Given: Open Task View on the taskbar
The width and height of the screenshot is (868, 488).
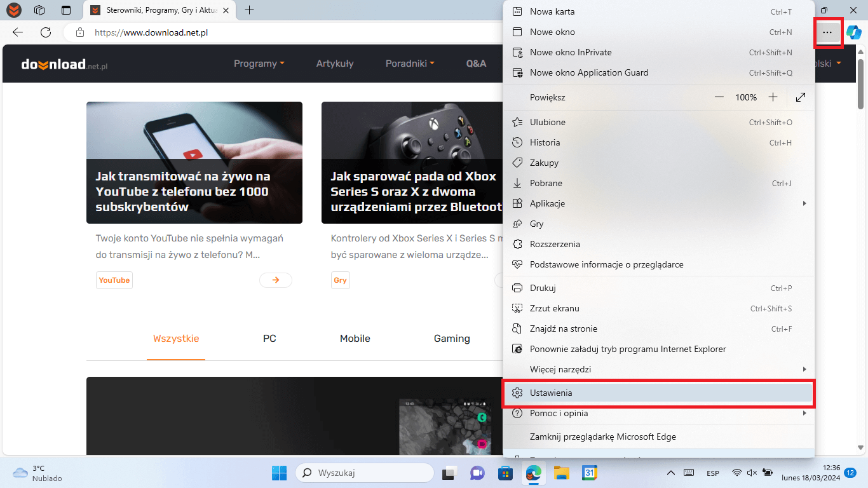Looking at the screenshot, I should (x=451, y=473).
